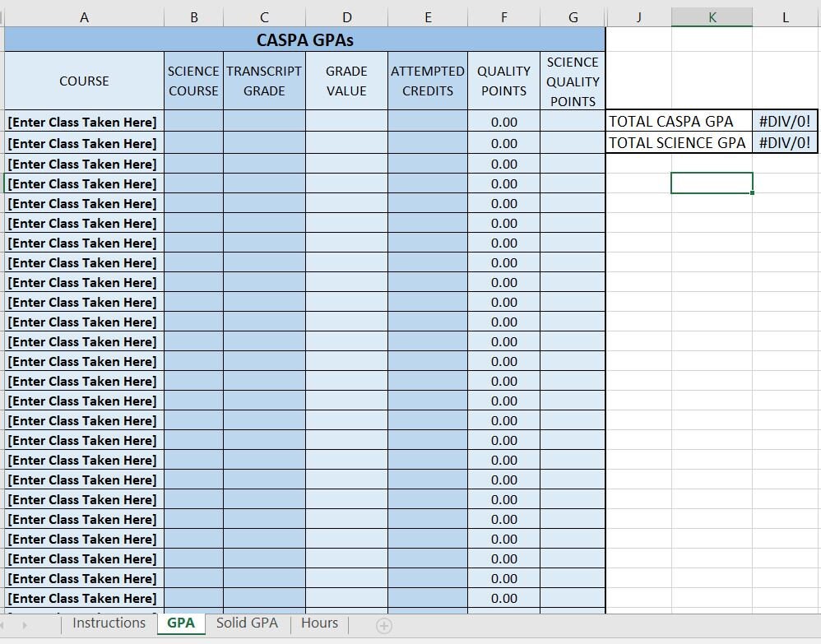Switch to the Instructions sheet tab

click(108, 623)
